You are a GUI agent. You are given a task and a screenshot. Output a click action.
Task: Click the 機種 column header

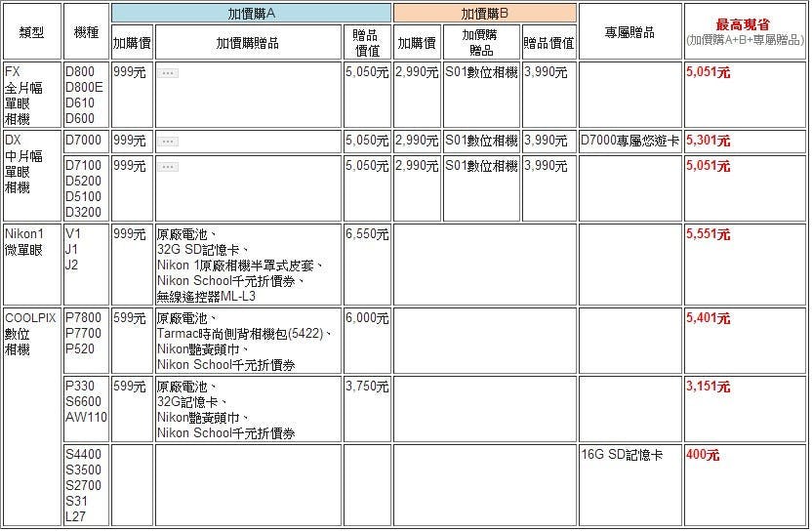[86, 32]
